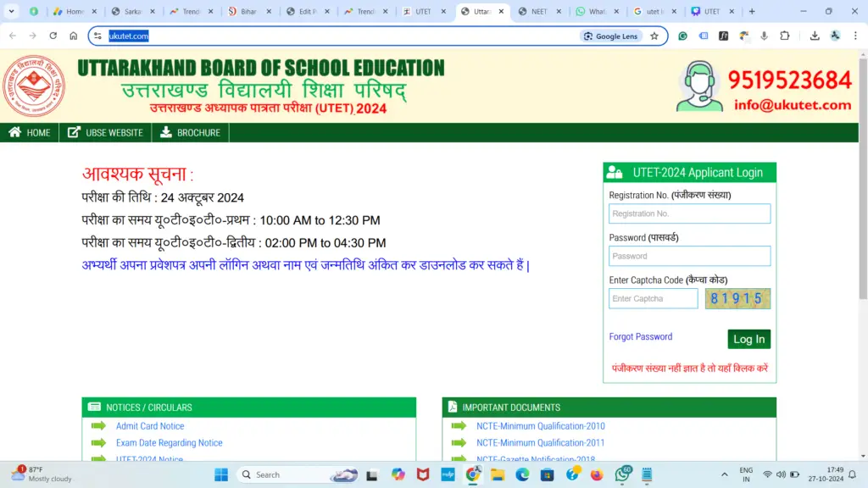Focus the Registration No. input field
This screenshot has height=488, width=868.
[689, 213]
